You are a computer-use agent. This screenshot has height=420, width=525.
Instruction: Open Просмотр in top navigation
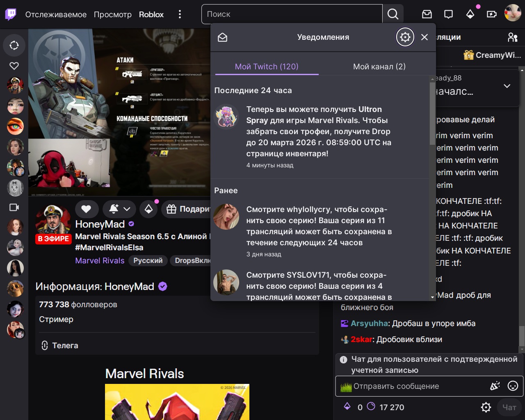[113, 14]
